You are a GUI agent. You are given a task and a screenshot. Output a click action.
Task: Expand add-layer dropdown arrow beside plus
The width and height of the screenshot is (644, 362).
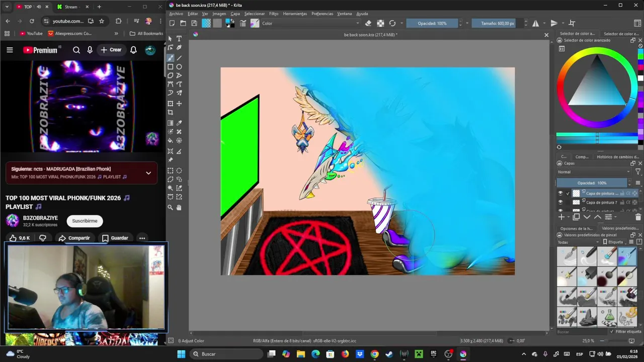[x=569, y=217]
